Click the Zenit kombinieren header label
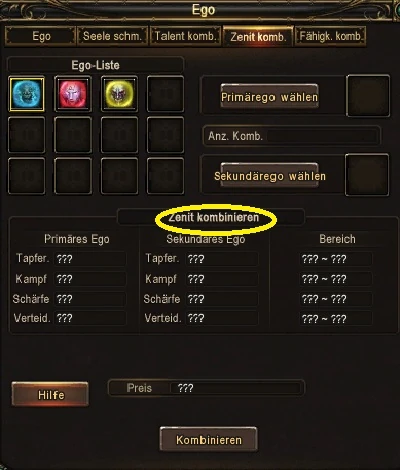This screenshot has height=470, width=400. pos(214,218)
